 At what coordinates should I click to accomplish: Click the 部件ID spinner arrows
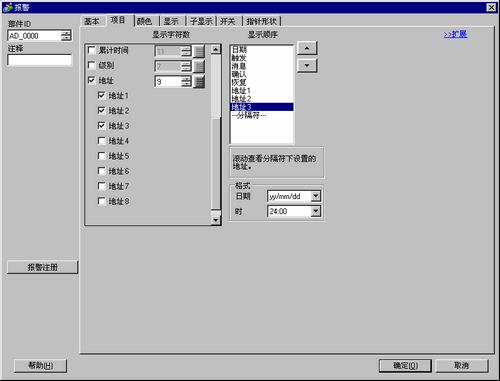[66, 36]
